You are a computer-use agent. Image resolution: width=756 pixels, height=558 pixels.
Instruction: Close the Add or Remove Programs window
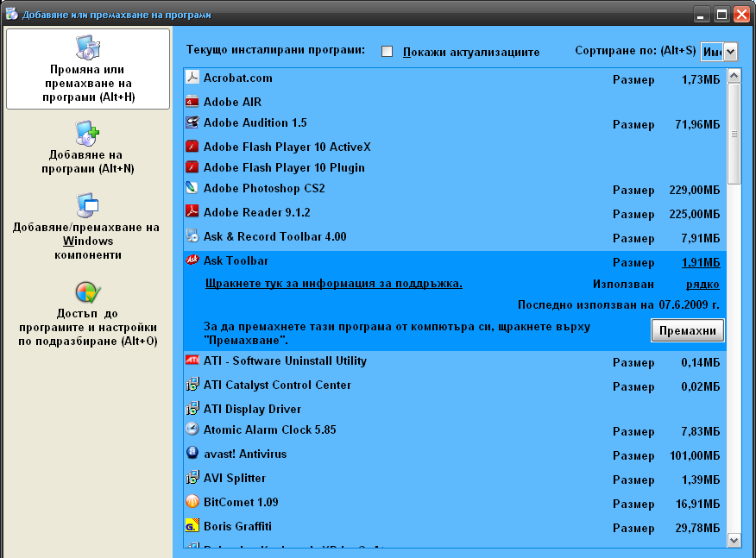click(741, 15)
